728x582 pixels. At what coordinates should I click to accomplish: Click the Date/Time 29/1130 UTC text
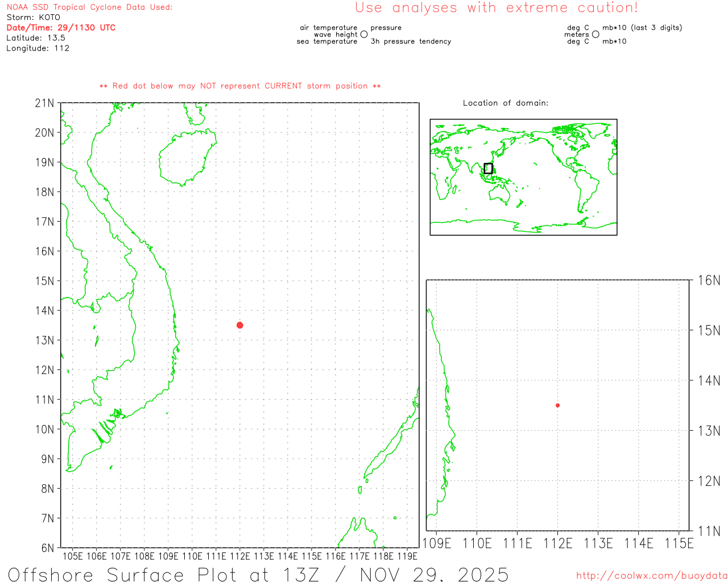point(61,28)
